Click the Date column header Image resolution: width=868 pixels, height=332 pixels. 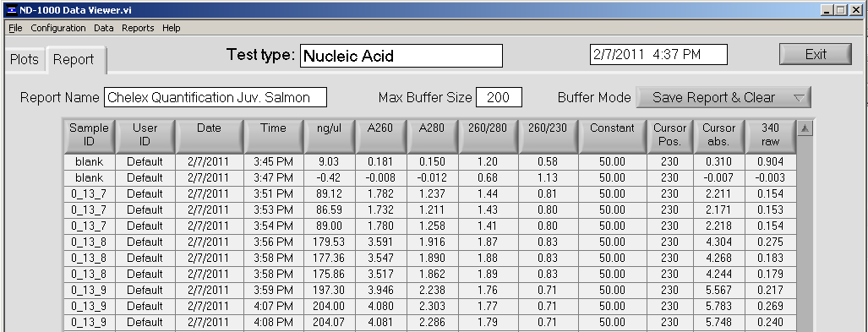[210, 135]
